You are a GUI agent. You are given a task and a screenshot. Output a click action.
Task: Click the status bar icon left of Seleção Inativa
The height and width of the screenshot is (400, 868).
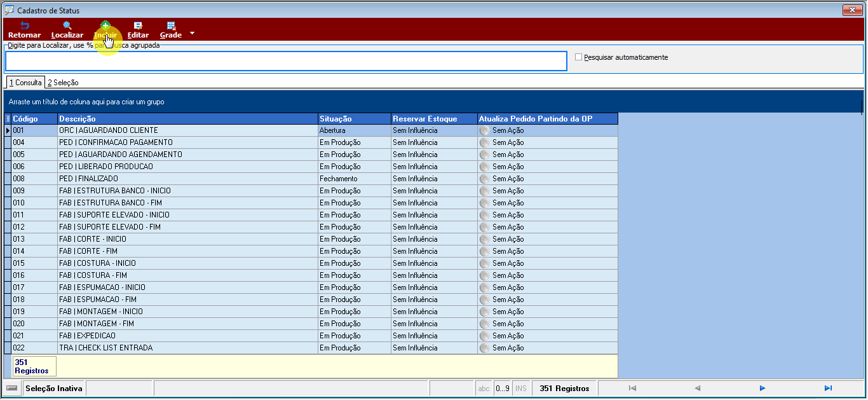[12, 389]
